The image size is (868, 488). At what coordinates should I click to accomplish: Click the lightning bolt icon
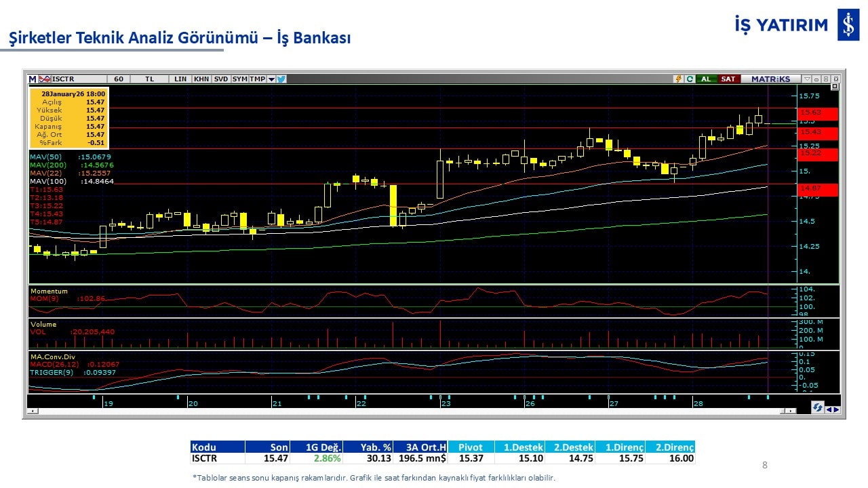[677, 79]
